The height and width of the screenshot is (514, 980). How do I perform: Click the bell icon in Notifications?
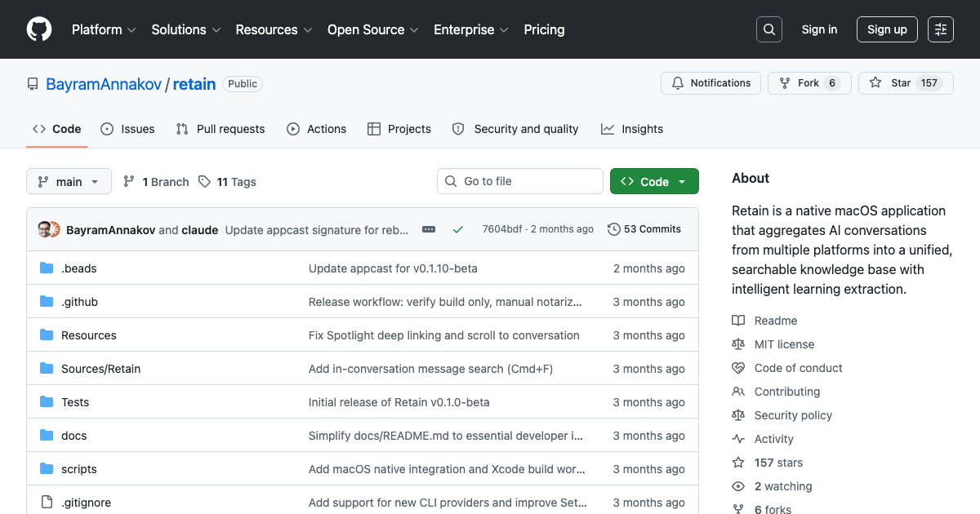pyautogui.click(x=678, y=83)
